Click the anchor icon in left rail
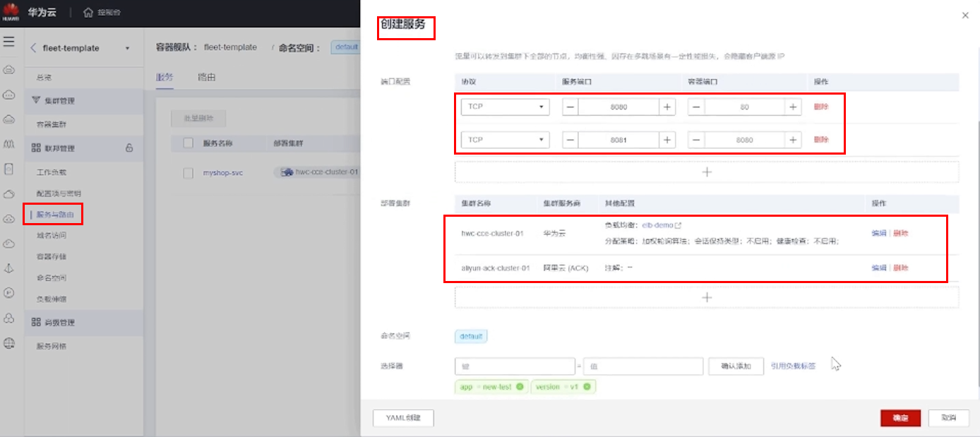The width and height of the screenshot is (980, 437). click(9, 268)
